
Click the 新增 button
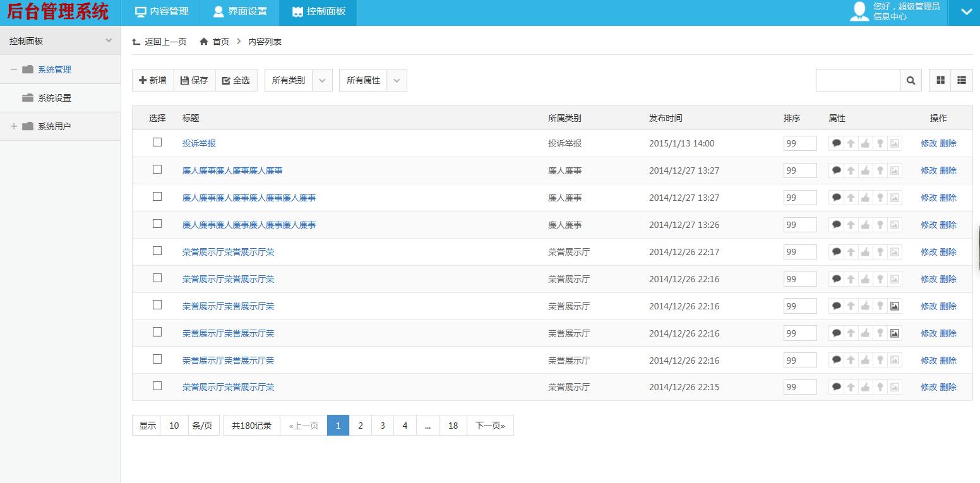pos(153,81)
